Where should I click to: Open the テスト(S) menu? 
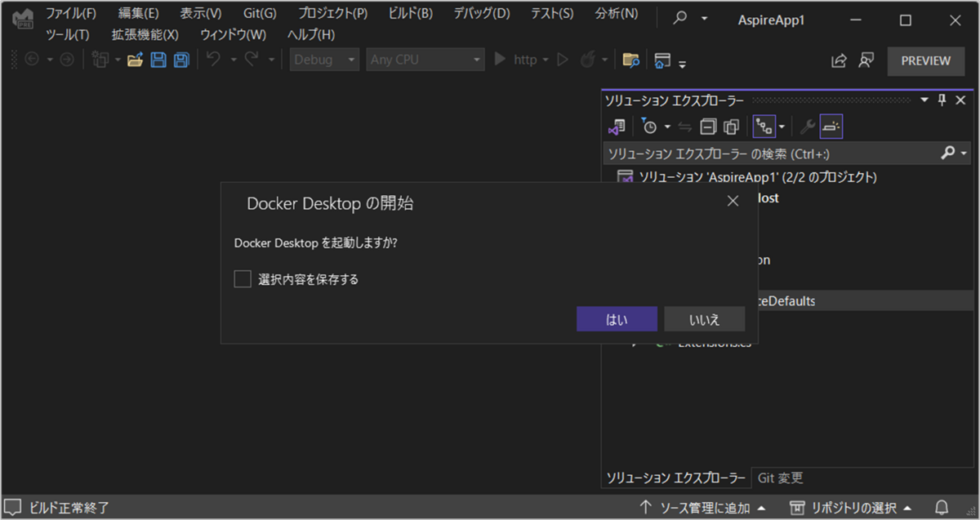point(552,13)
